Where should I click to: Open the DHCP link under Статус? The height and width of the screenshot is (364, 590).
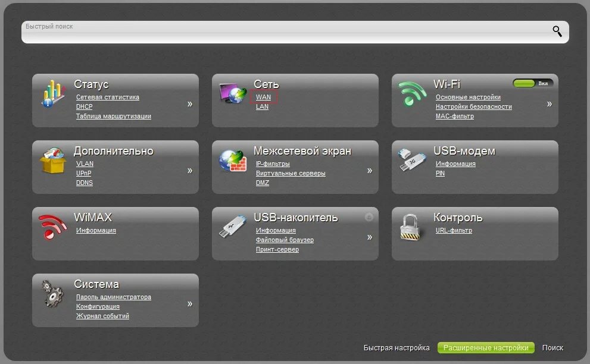point(85,107)
